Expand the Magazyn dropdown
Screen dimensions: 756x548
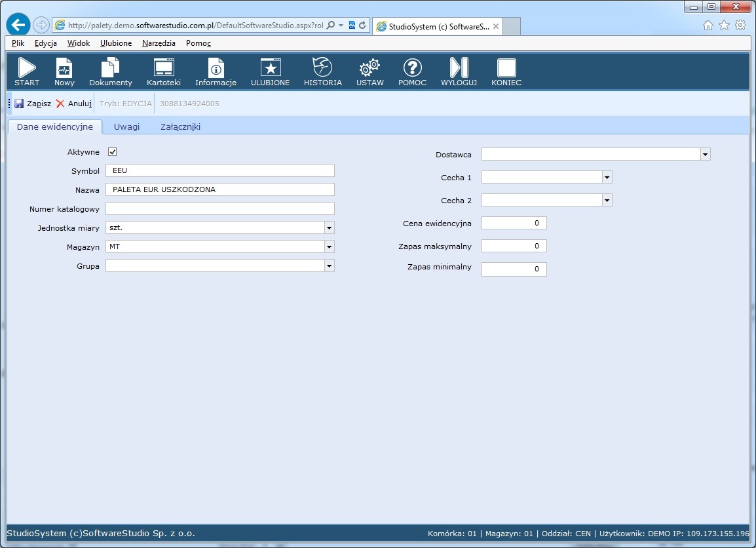(x=330, y=246)
